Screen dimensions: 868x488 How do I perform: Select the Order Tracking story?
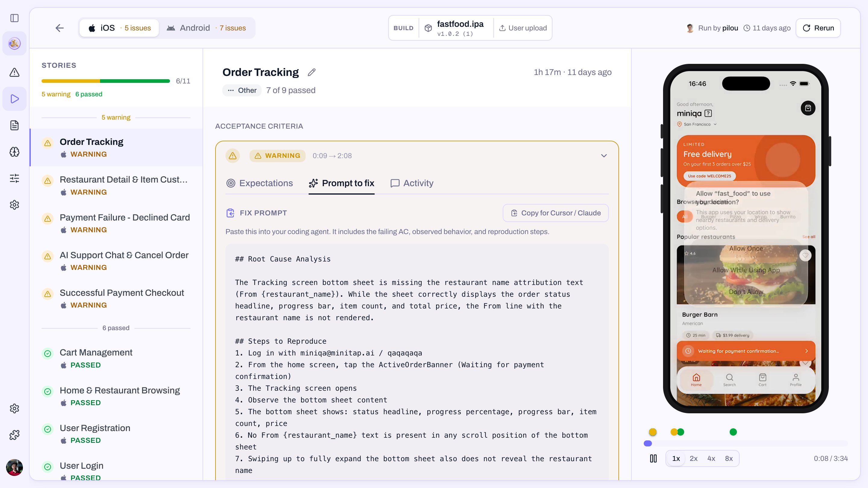pos(116,148)
